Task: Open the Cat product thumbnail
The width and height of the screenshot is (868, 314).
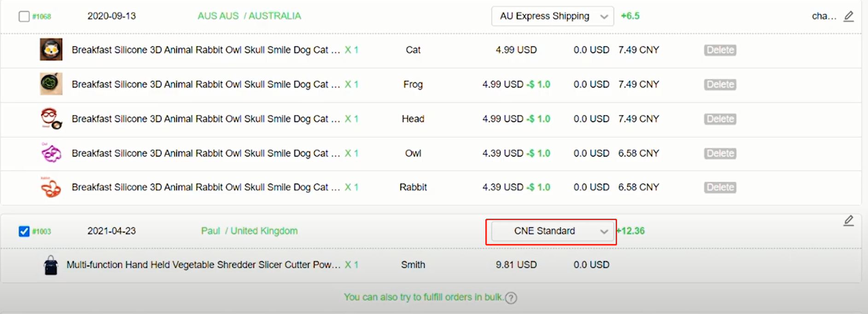Action: coord(51,50)
